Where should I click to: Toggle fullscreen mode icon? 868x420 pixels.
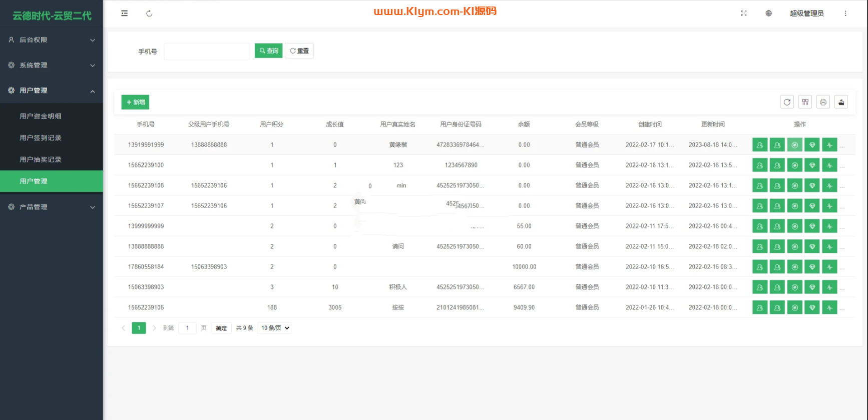tap(744, 13)
